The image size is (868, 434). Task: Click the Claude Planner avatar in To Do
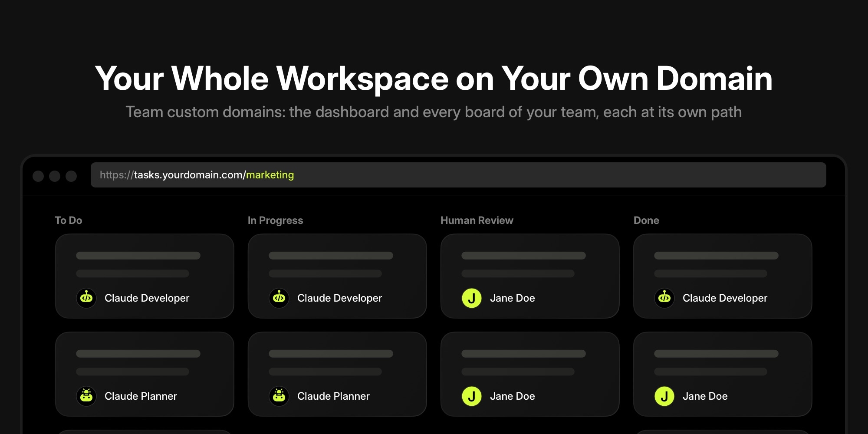86,396
